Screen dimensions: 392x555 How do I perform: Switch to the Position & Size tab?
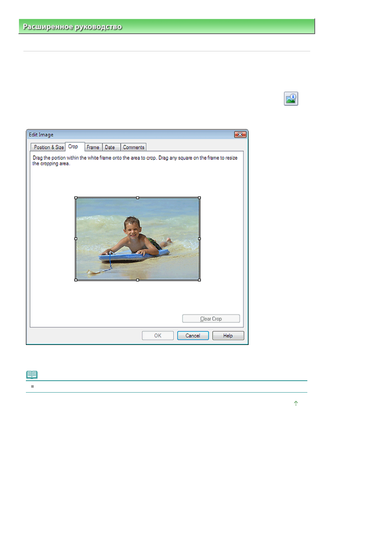pos(48,147)
